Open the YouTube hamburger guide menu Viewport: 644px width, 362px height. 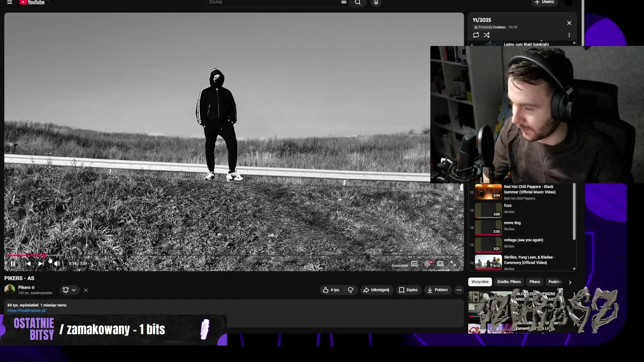click(x=9, y=2)
